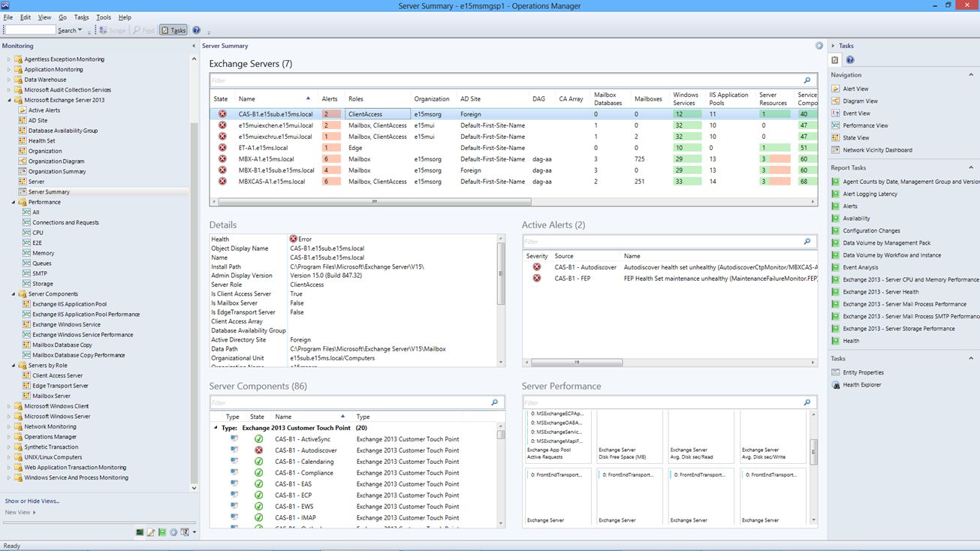
Task: Open the Help menu
Action: (125, 17)
